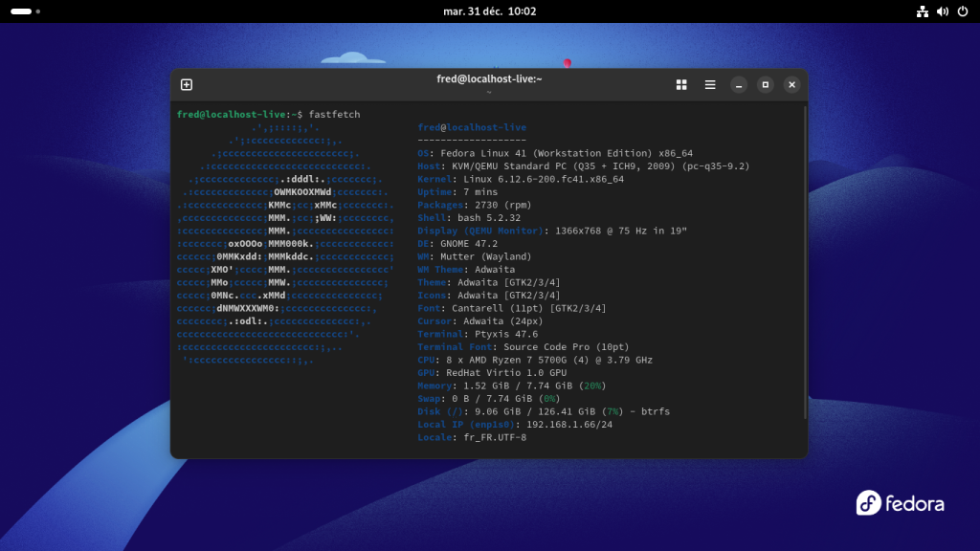Image resolution: width=980 pixels, height=551 pixels.
Task: Maximize the terminal window
Action: point(765,84)
